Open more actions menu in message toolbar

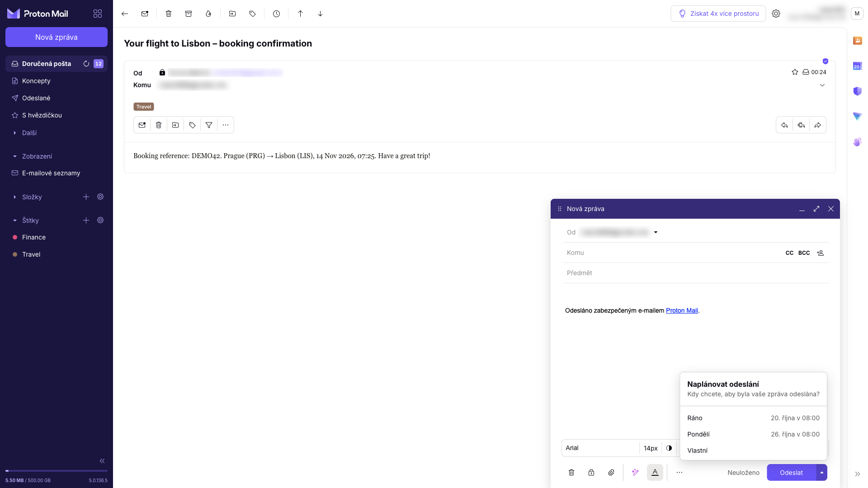click(226, 125)
